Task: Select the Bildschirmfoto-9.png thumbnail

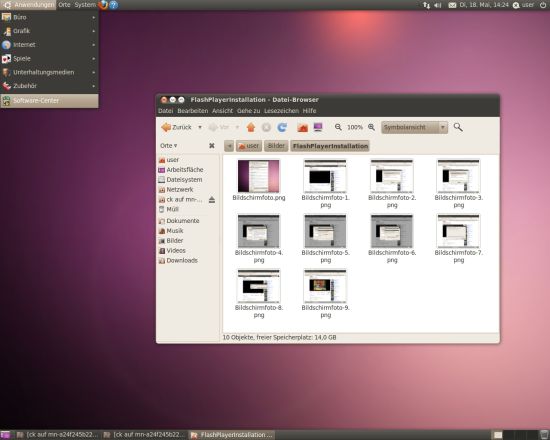Action: point(325,286)
